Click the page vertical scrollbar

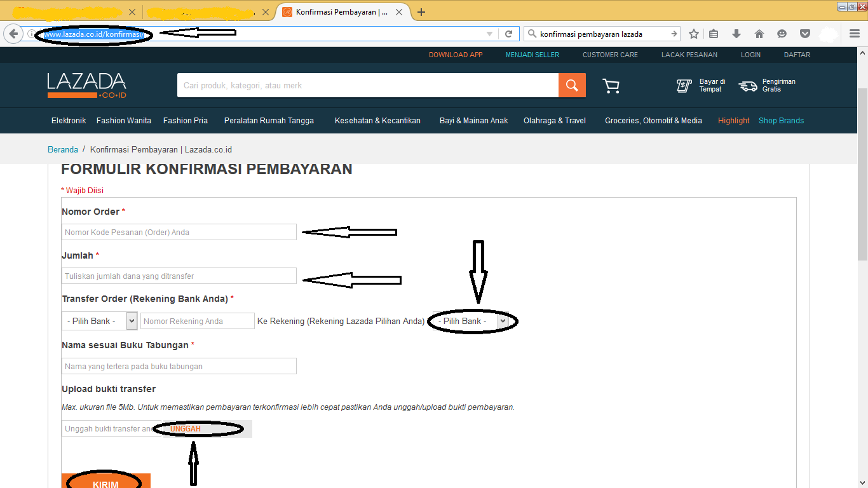862,175
